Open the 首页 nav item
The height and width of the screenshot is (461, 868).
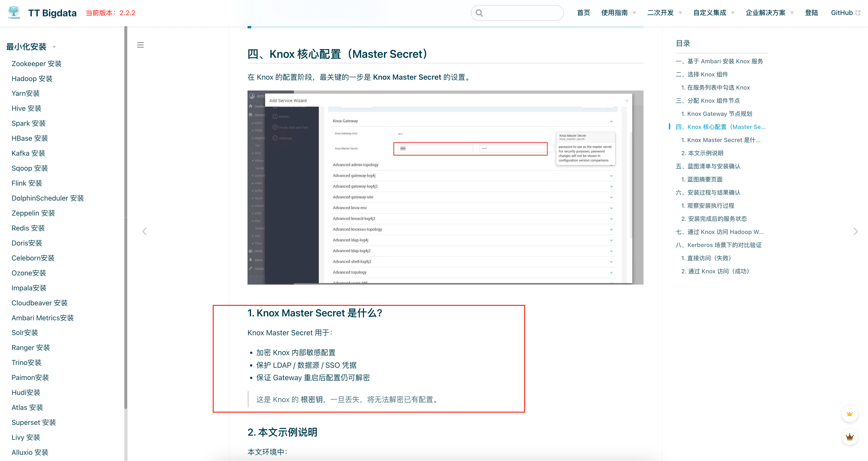pyautogui.click(x=583, y=13)
